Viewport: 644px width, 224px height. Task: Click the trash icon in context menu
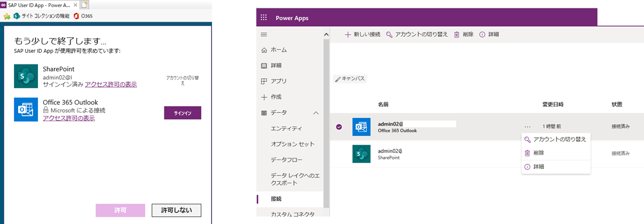coord(528,153)
